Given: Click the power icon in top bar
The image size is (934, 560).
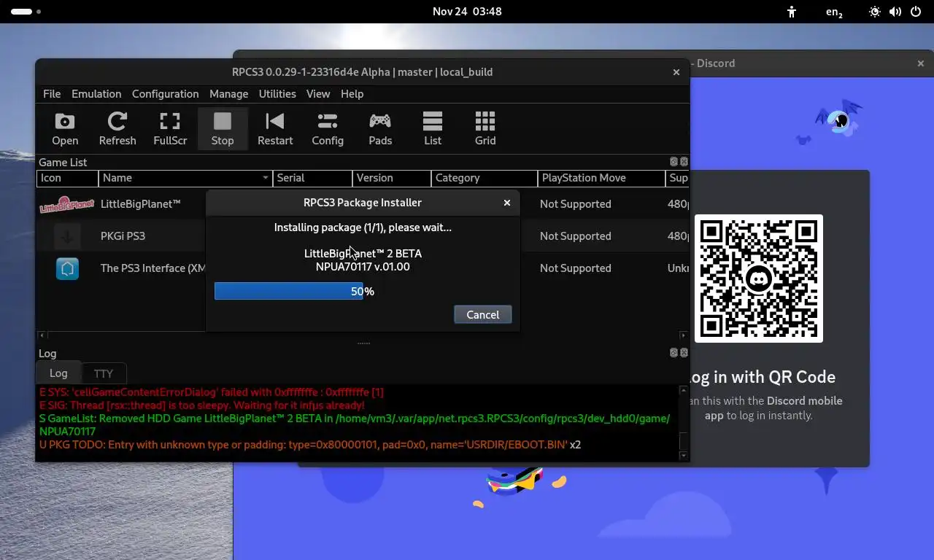Looking at the screenshot, I should 916,12.
